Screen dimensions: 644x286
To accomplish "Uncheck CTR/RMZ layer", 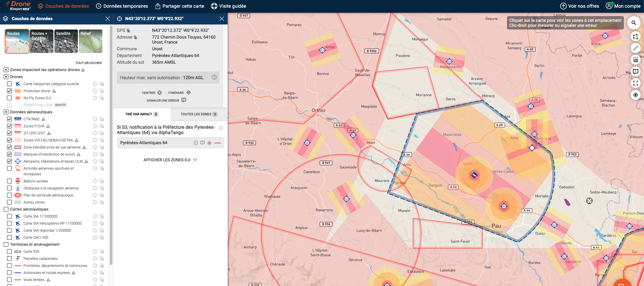I will pyautogui.click(x=9, y=119).
